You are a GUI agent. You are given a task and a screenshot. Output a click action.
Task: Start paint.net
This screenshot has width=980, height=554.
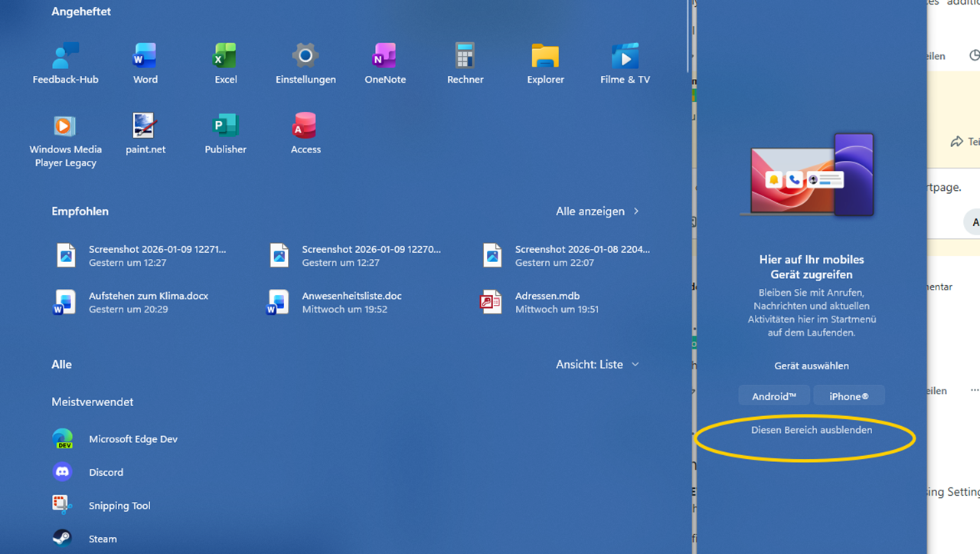(x=145, y=132)
